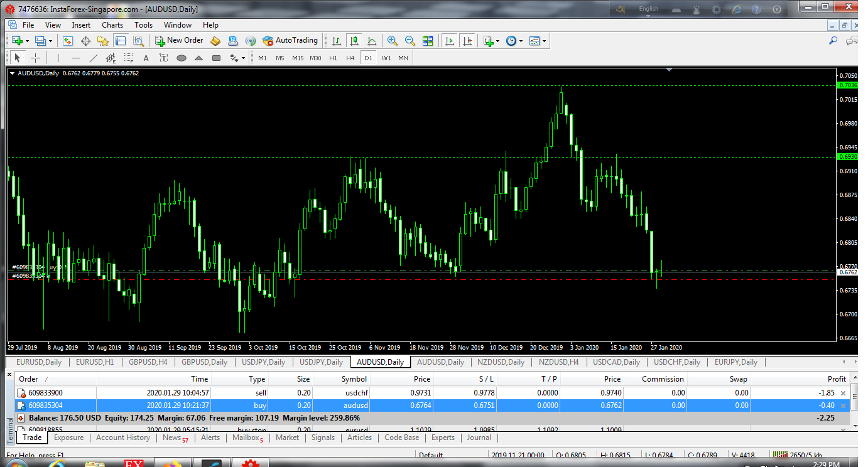Image resolution: width=868 pixels, height=467 pixels.
Task: Zoom in on the chart
Action: coord(393,41)
